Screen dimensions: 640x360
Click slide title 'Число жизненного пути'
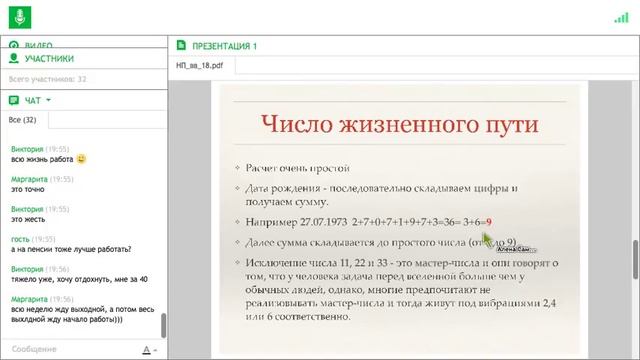click(400, 124)
